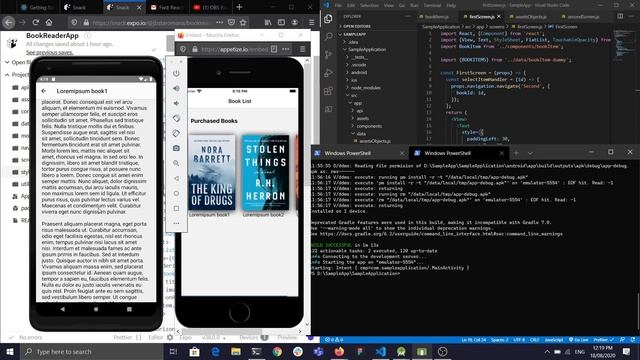The width and height of the screenshot is (640, 360).
Task: Tap Android recent apps square button
Action: tap(129, 309)
